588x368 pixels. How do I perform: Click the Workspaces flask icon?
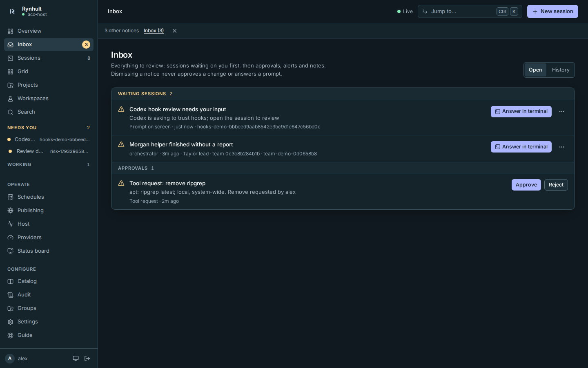point(10,99)
